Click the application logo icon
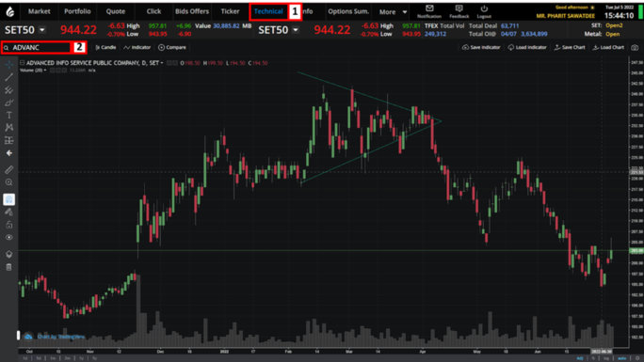 coord(9,12)
